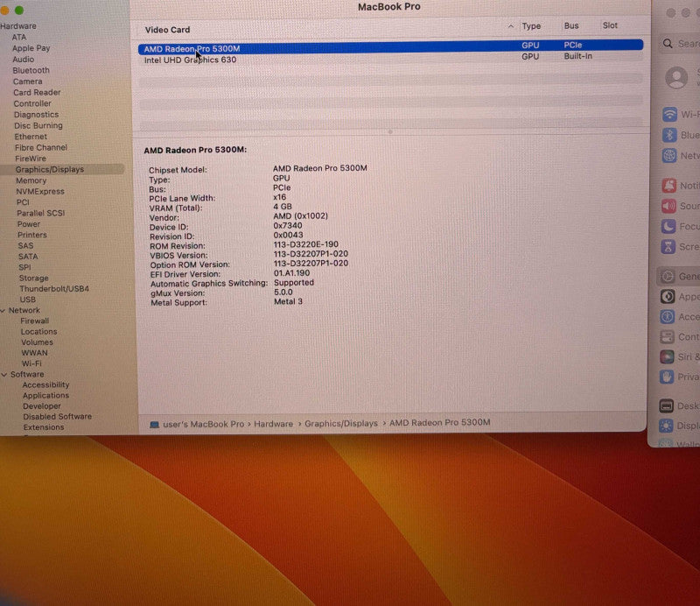Open Disabled Software in the sidebar
Screen dimensions: 700x606
pos(58,417)
